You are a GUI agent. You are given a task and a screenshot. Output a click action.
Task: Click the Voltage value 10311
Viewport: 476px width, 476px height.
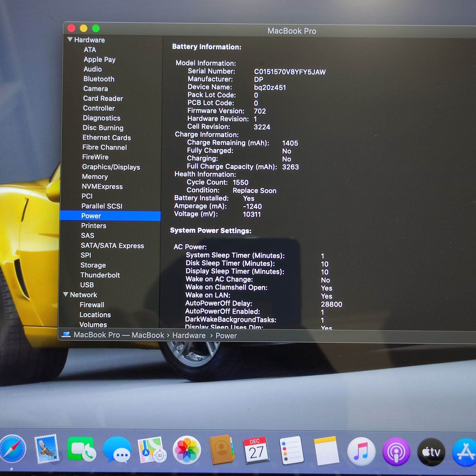click(252, 214)
